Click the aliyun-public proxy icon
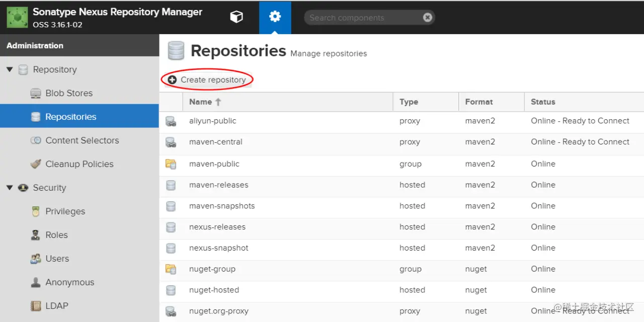 click(x=171, y=121)
